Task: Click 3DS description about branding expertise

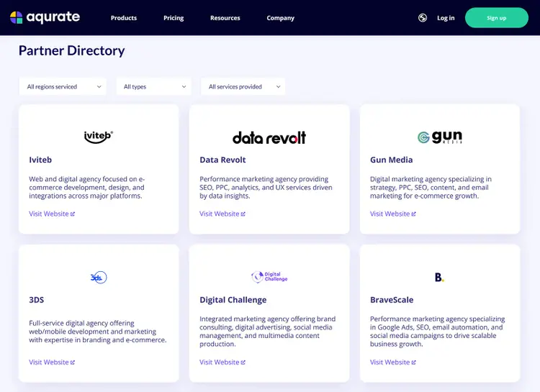Action: click(98, 332)
